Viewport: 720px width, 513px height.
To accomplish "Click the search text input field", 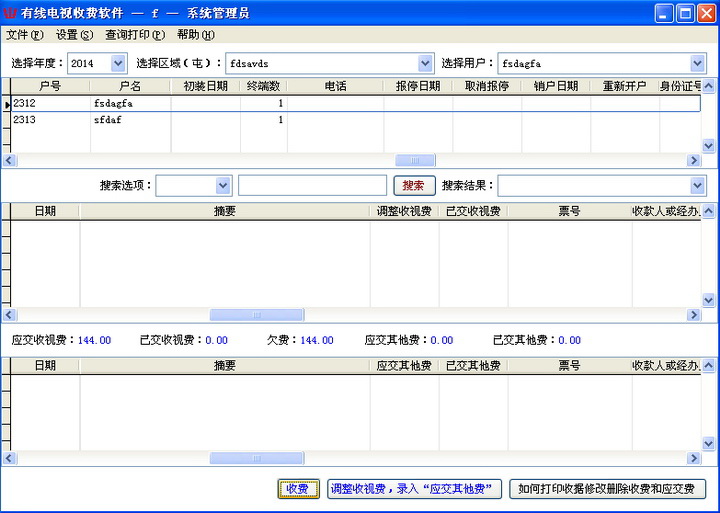I will click(312, 185).
